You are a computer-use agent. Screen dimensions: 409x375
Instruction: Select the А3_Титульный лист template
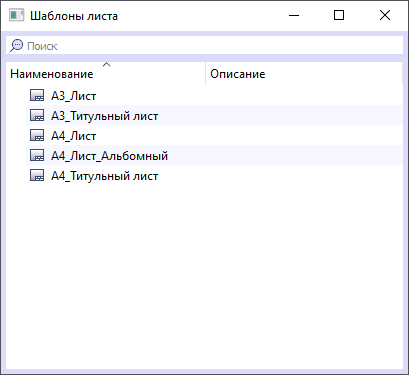coord(214,115)
